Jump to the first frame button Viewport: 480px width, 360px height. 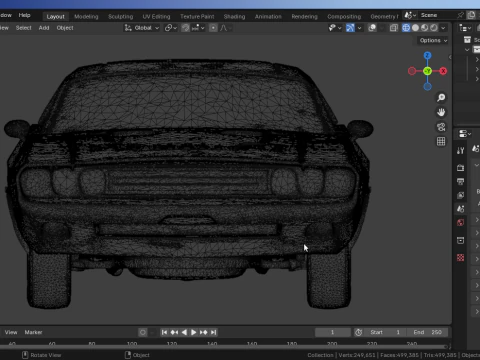[x=164, y=332]
